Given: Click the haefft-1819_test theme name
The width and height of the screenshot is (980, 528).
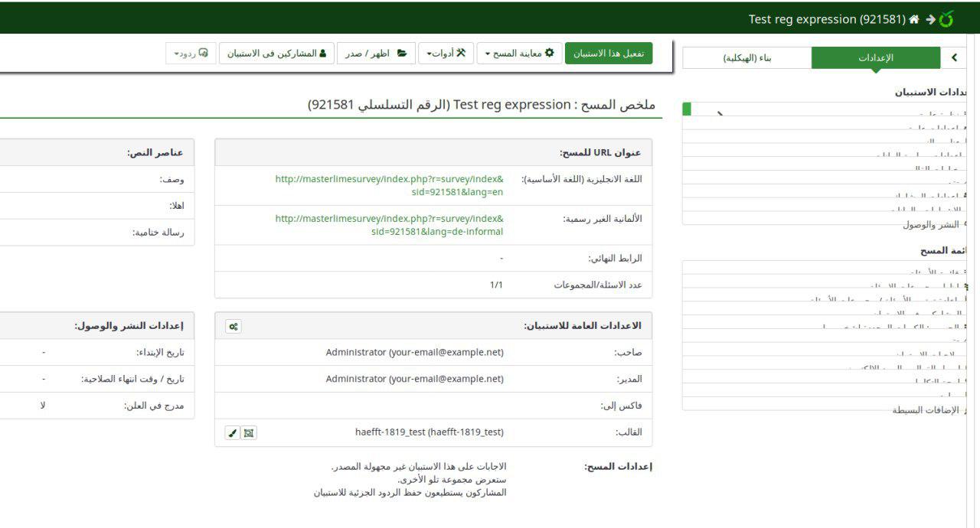Looking at the screenshot, I should (x=430, y=432).
